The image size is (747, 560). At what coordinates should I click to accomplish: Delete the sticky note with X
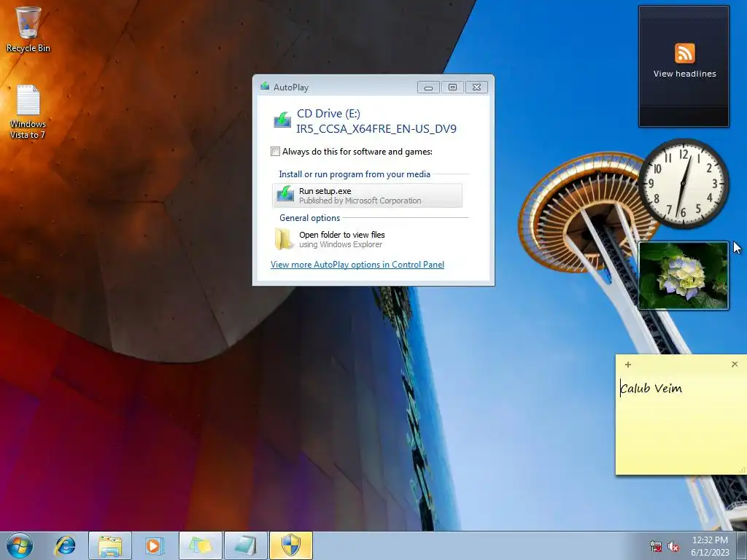[x=735, y=365]
